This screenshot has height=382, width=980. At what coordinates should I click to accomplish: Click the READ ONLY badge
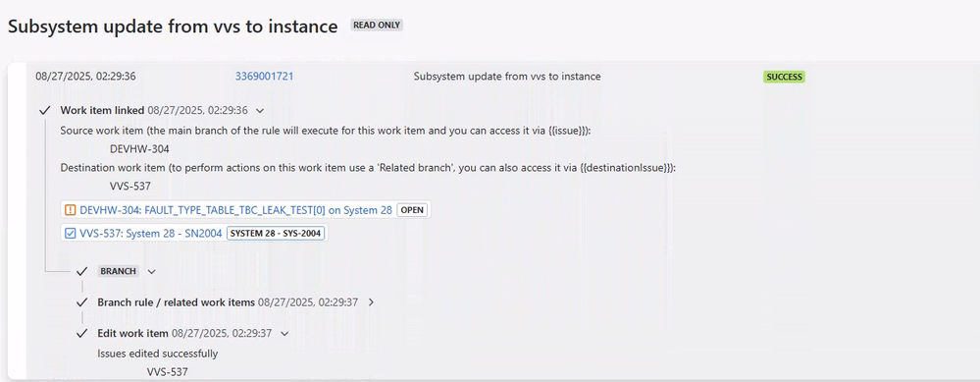(x=377, y=25)
